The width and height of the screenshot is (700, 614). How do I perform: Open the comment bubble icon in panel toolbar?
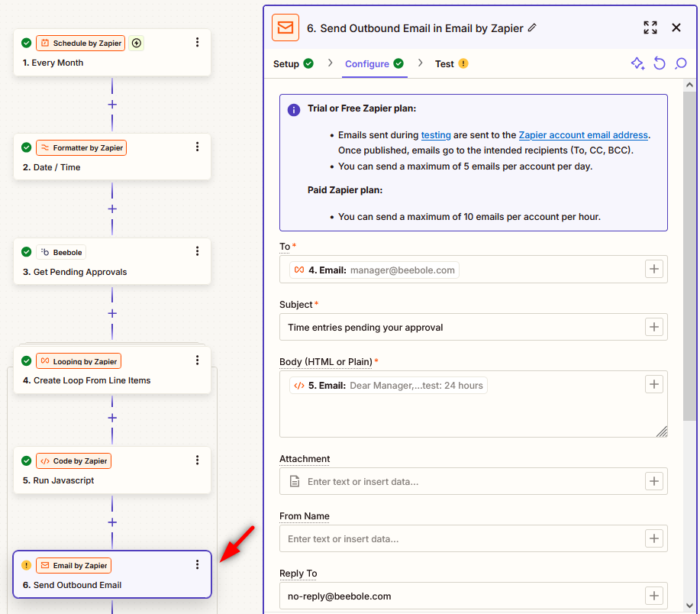coord(681,63)
